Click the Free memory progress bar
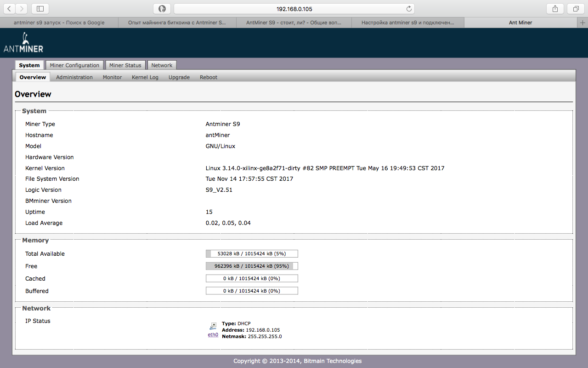This screenshot has width=588, height=368. click(252, 266)
